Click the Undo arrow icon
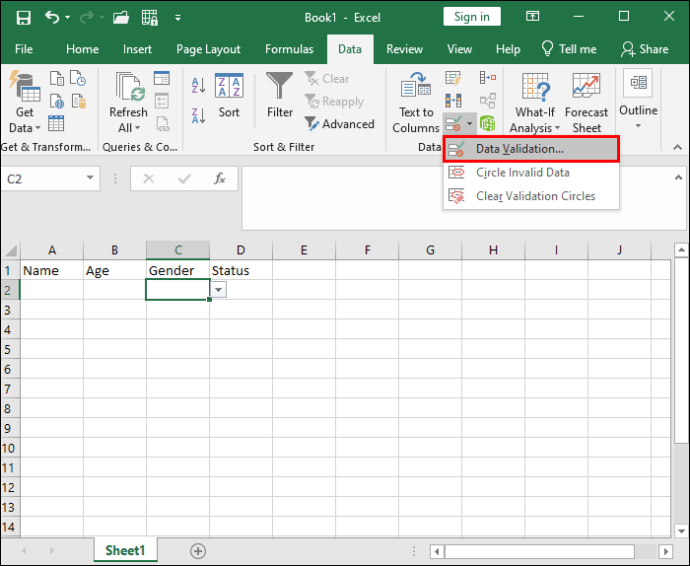Viewport: 690px width, 566px height. [52, 17]
